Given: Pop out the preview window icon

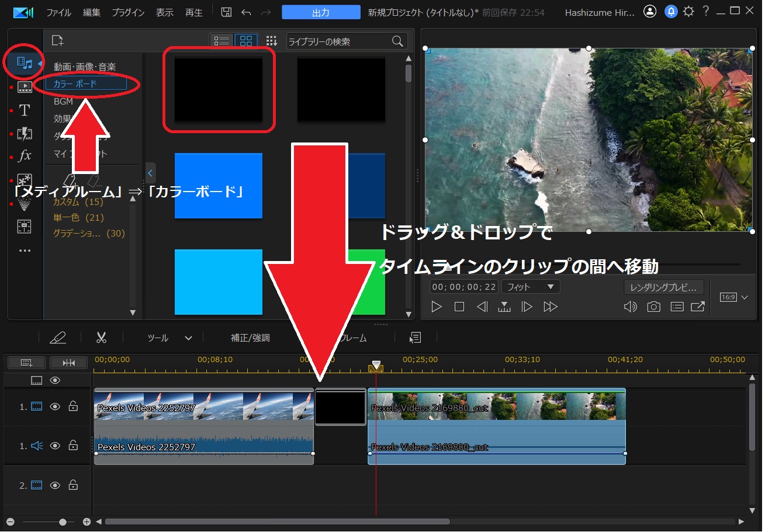Looking at the screenshot, I should click(x=698, y=306).
